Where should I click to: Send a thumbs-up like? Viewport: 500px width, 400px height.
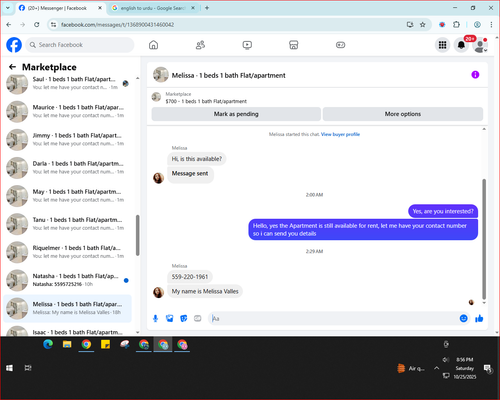tap(479, 318)
